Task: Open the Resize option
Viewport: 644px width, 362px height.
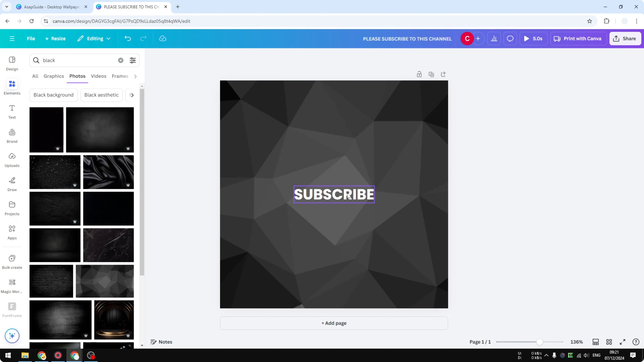Action: (x=55, y=38)
